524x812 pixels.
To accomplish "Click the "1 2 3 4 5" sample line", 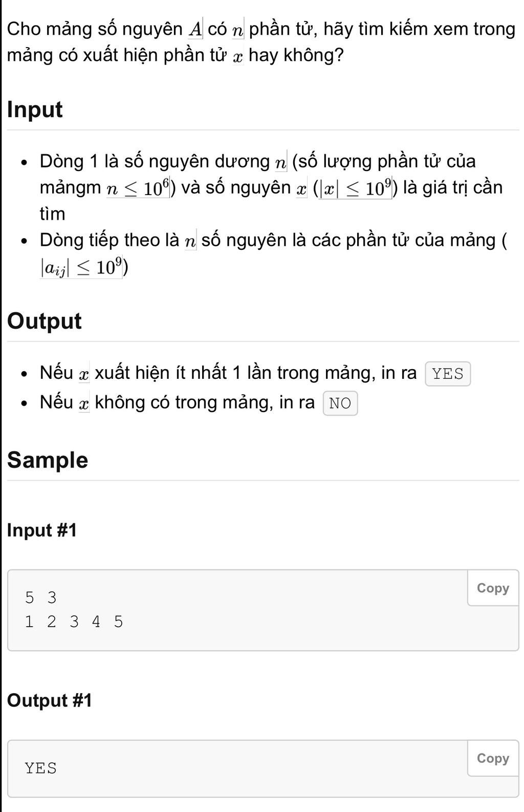I will point(74,622).
